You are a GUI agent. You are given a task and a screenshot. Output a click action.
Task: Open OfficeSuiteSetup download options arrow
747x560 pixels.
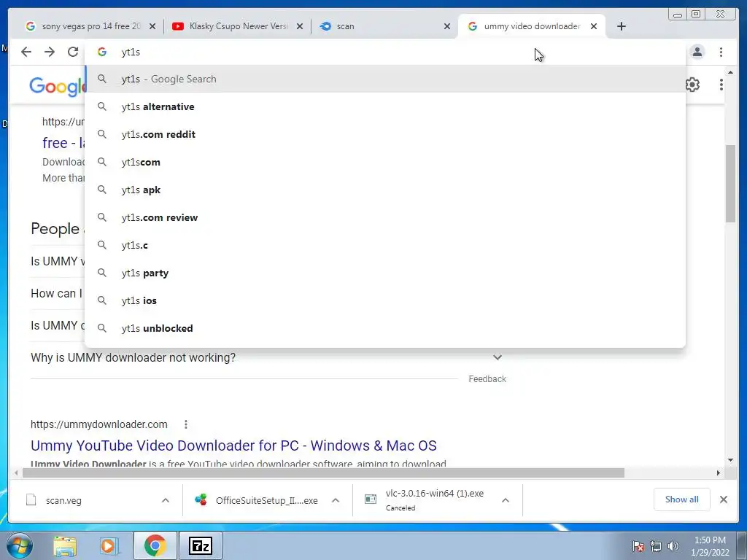point(336,500)
